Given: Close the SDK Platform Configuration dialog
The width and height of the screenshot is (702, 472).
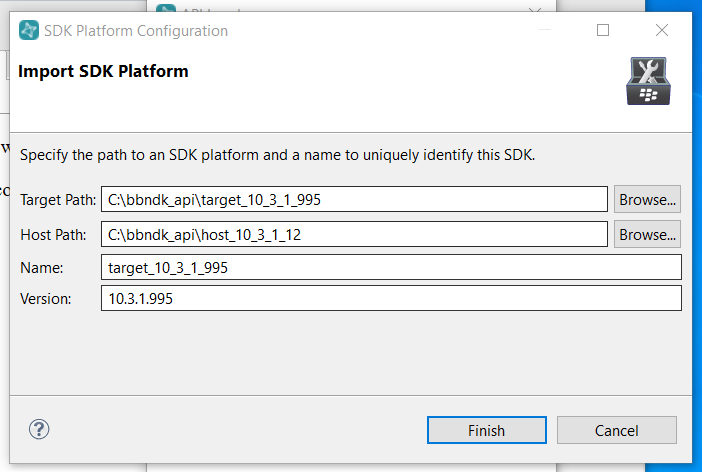Looking at the screenshot, I should 662,30.
